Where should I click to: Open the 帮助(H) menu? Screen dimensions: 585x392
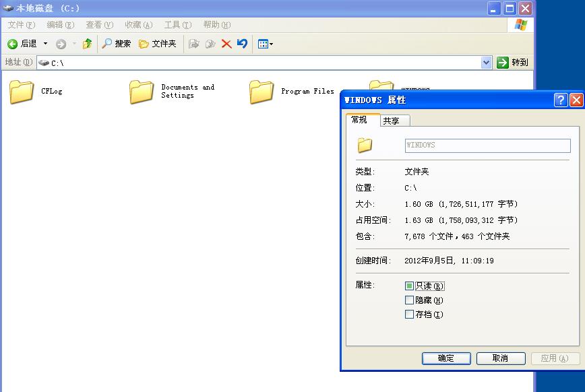coord(217,25)
